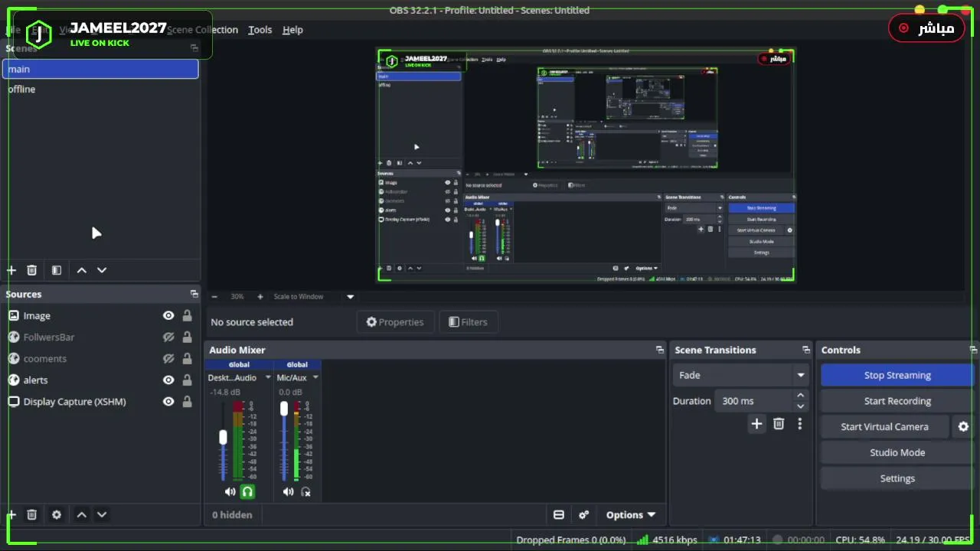The height and width of the screenshot is (551, 980).
Task: Hide the Display Capture (XSHM) source
Action: coord(168,401)
